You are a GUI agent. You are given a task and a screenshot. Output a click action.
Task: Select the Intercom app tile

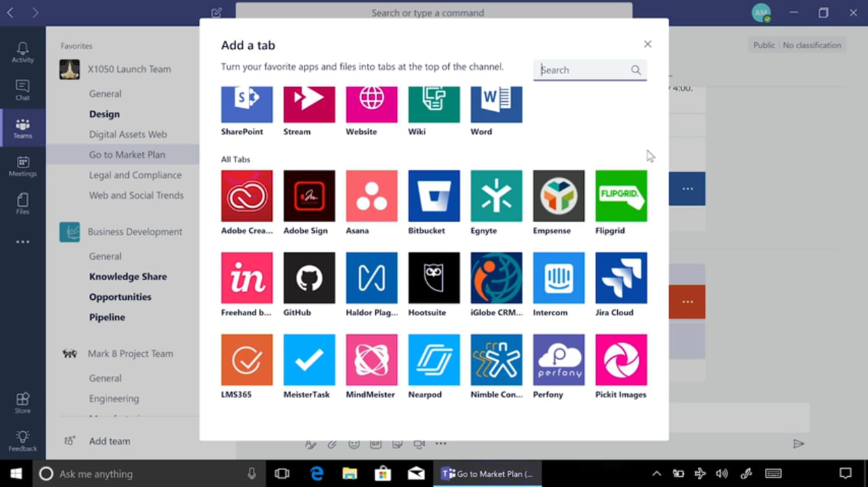point(559,278)
